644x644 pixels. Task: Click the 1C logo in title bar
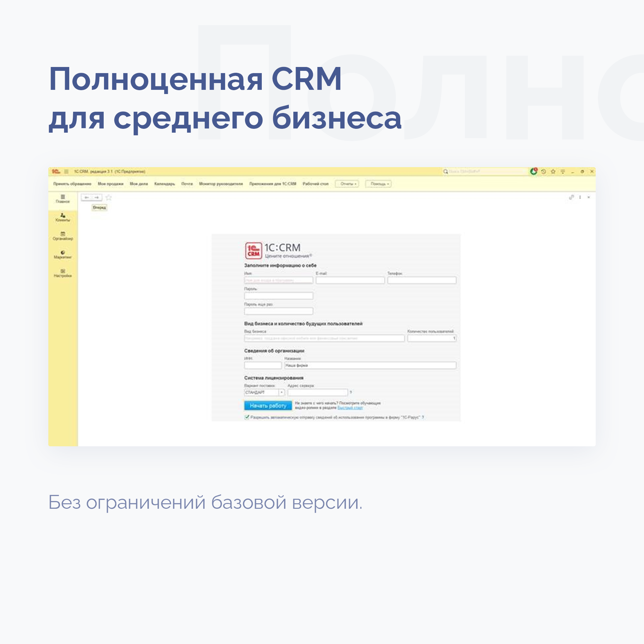click(x=56, y=171)
